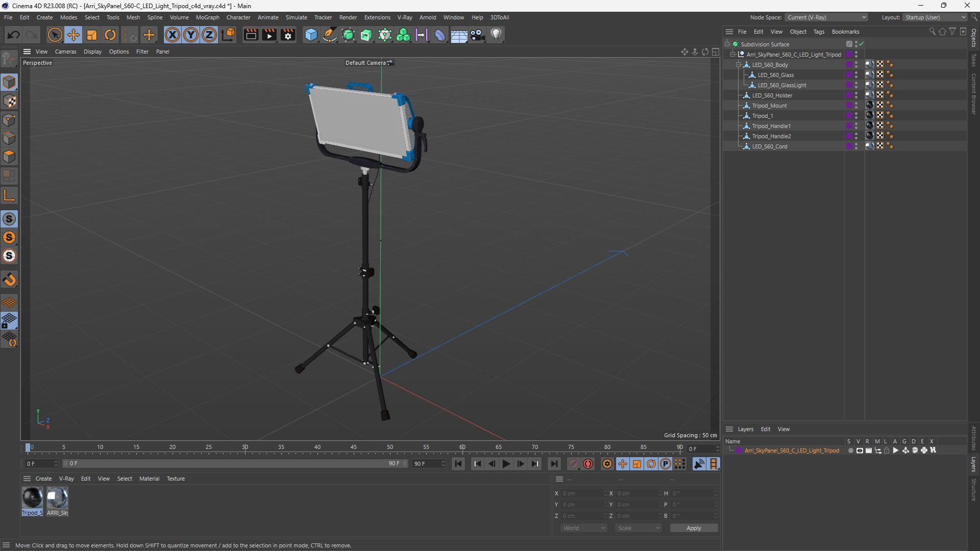980x551 pixels.
Task: Select Texture mode checker icon
Action: coord(9,101)
